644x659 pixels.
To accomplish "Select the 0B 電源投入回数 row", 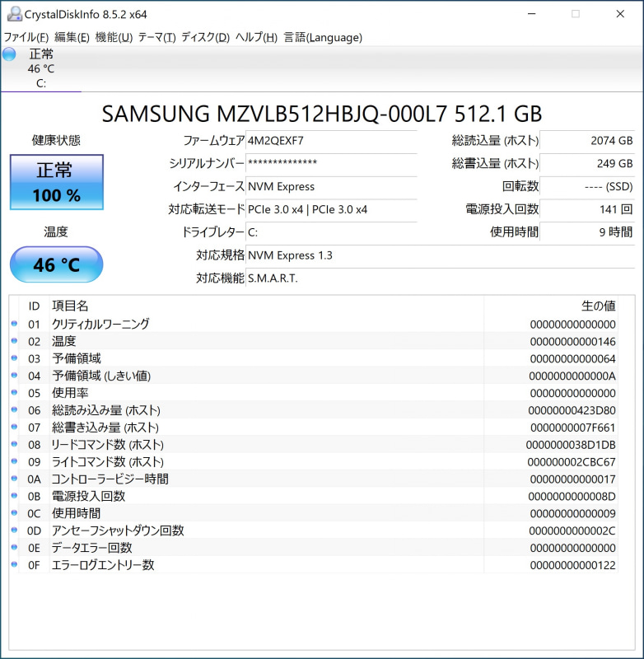I will click(x=314, y=497).
